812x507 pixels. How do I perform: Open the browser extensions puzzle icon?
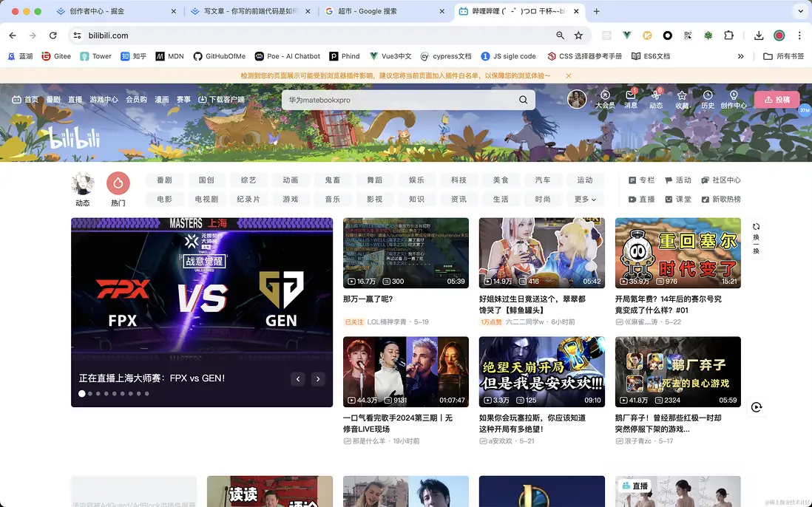[x=728, y=35]
